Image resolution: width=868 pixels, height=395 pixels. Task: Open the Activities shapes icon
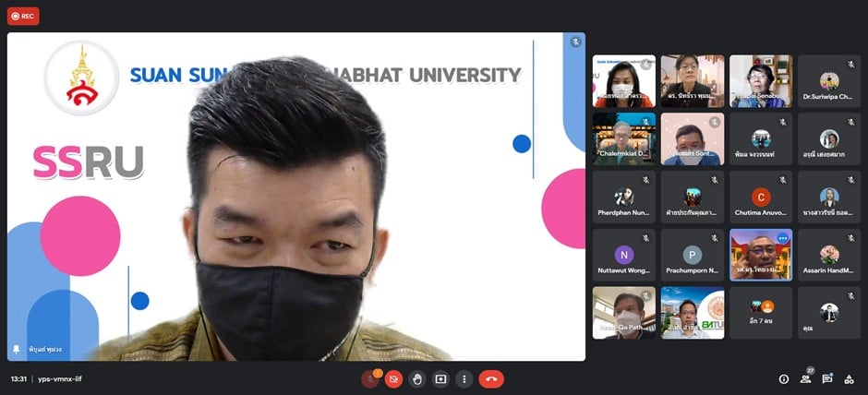click(850, 378)
